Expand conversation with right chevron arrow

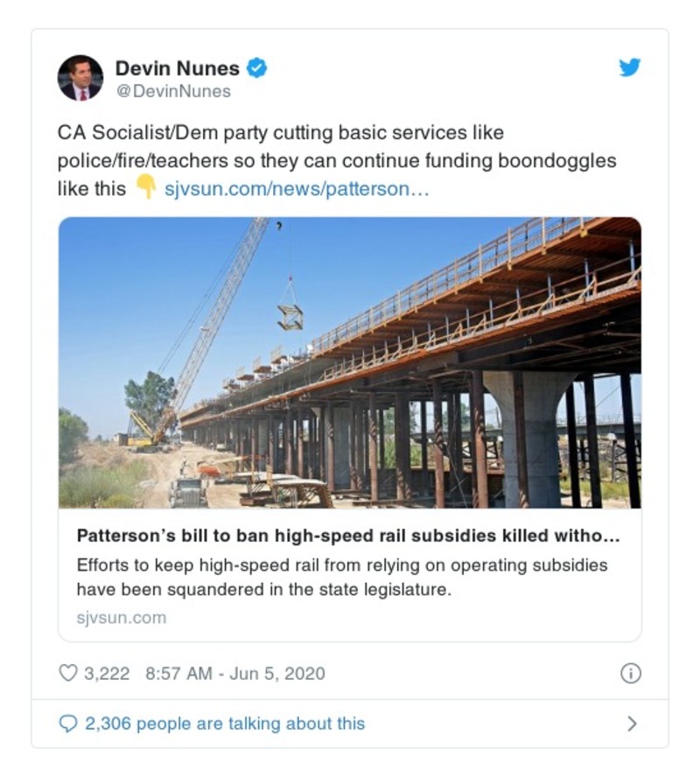point(632,724)
